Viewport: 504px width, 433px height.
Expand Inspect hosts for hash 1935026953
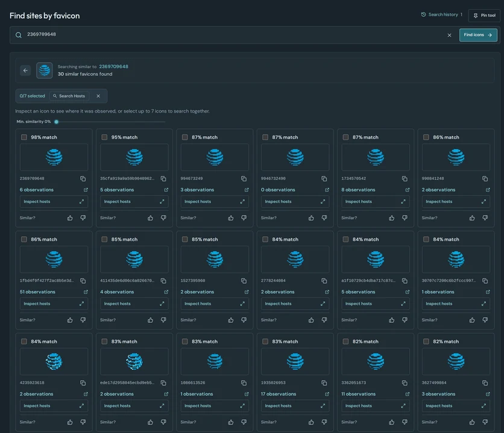[x=295, y=406]
